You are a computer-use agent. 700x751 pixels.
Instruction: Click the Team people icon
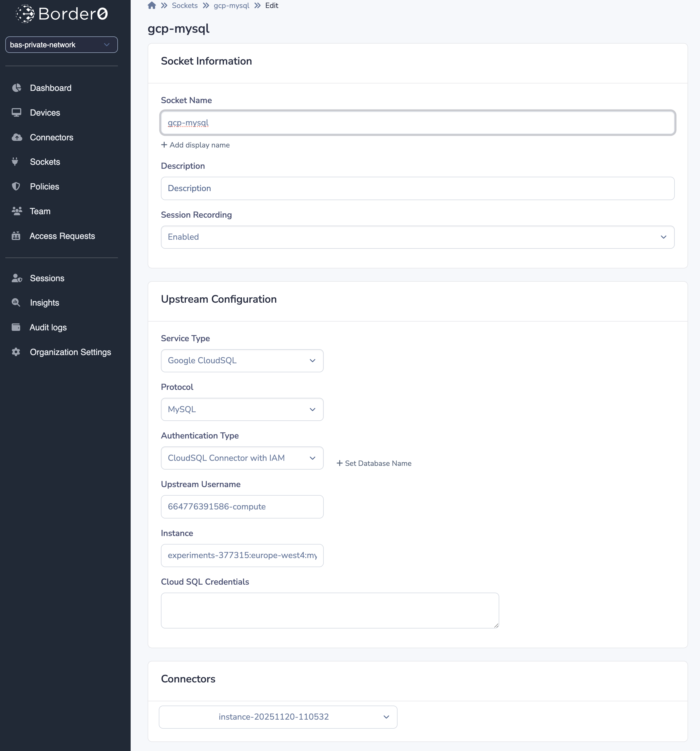(17, 211)
